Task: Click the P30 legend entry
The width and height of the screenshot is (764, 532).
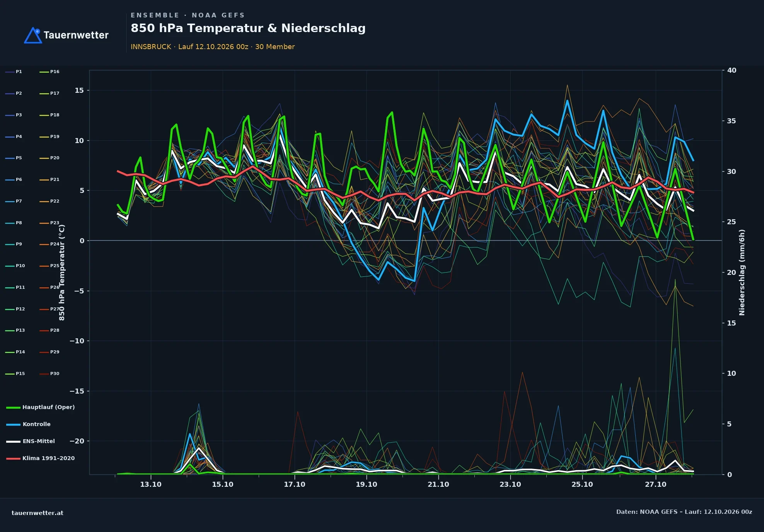Action: tap(49, 373)
